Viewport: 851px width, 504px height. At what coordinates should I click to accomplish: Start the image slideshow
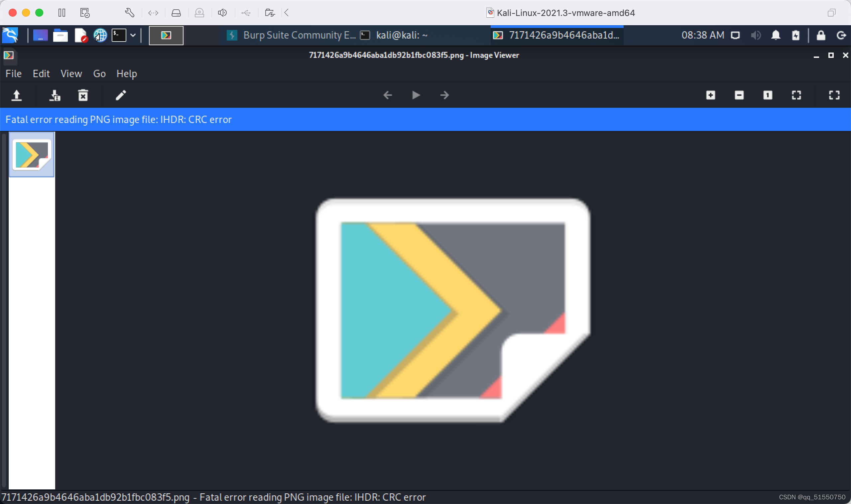pos(416,95)
